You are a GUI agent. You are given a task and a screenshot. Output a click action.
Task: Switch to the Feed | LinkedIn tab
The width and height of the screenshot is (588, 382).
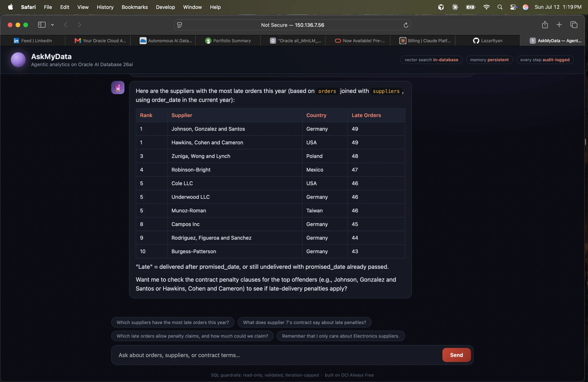33,41
